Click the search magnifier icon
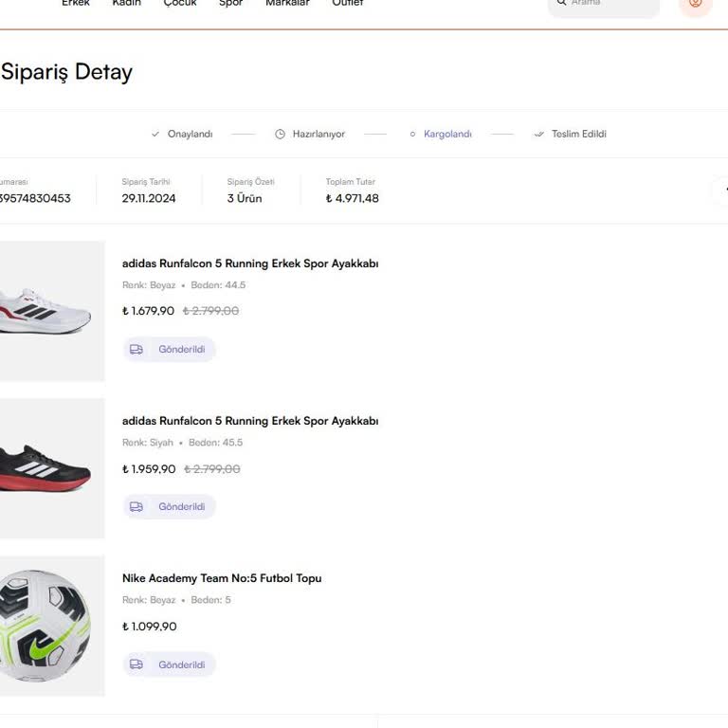 click(561, 3)
